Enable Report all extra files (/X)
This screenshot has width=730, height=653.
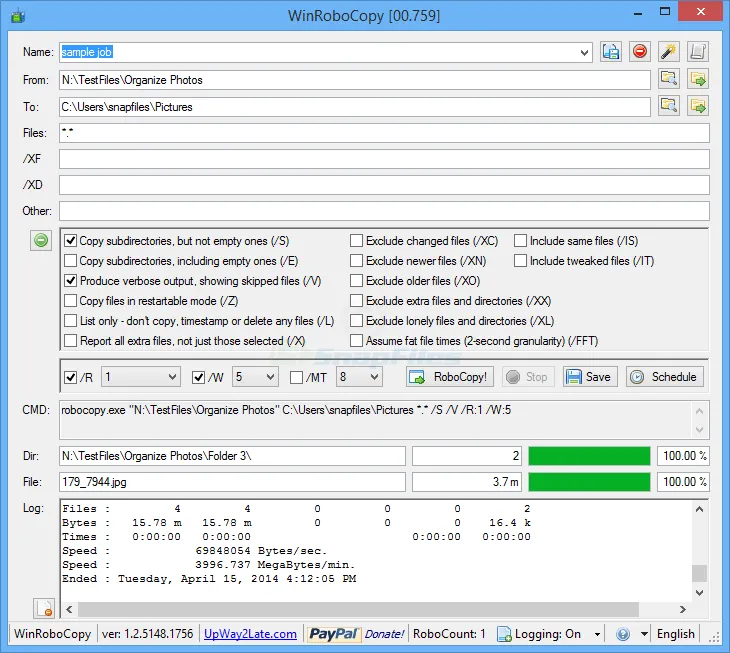click(70, 341)
